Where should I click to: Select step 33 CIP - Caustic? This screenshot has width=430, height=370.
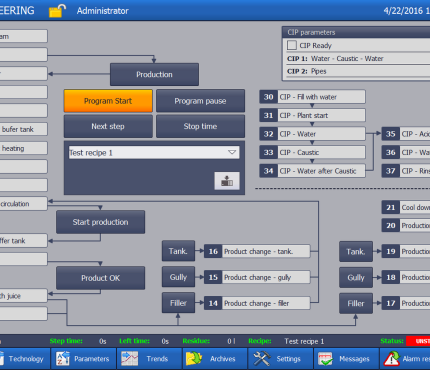click(312, 152)
